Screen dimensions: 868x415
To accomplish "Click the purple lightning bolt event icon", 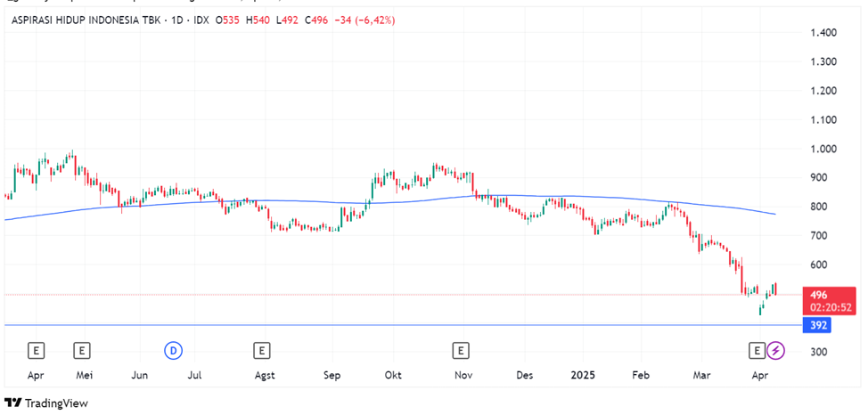I will (x=776, y=350).
